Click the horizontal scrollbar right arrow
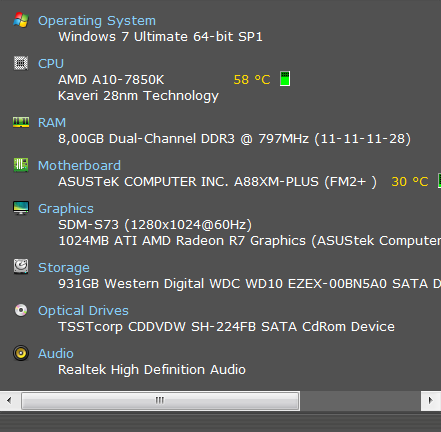Screen dimensions: 441x432 pos(431,400)
